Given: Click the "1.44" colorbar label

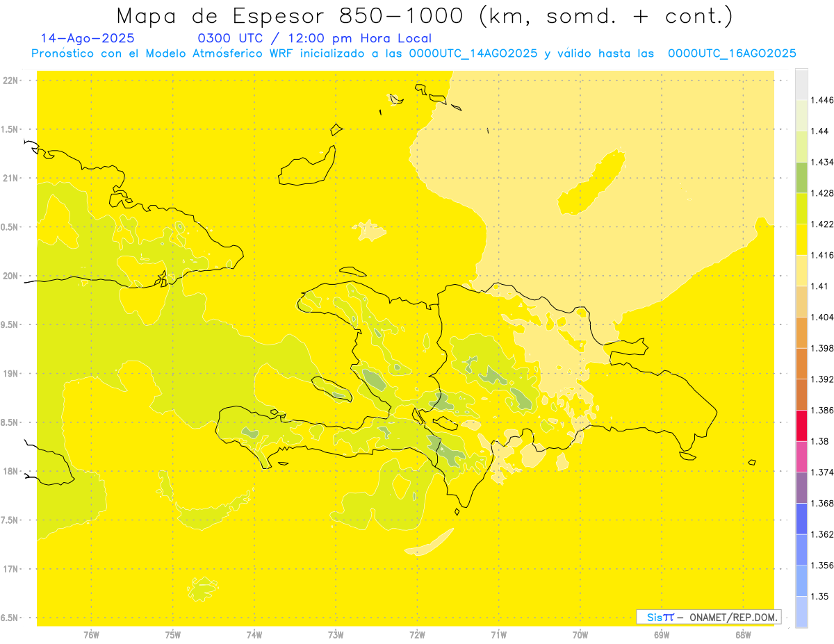Looking at the screenshot, I should click(x=821, y=131).
